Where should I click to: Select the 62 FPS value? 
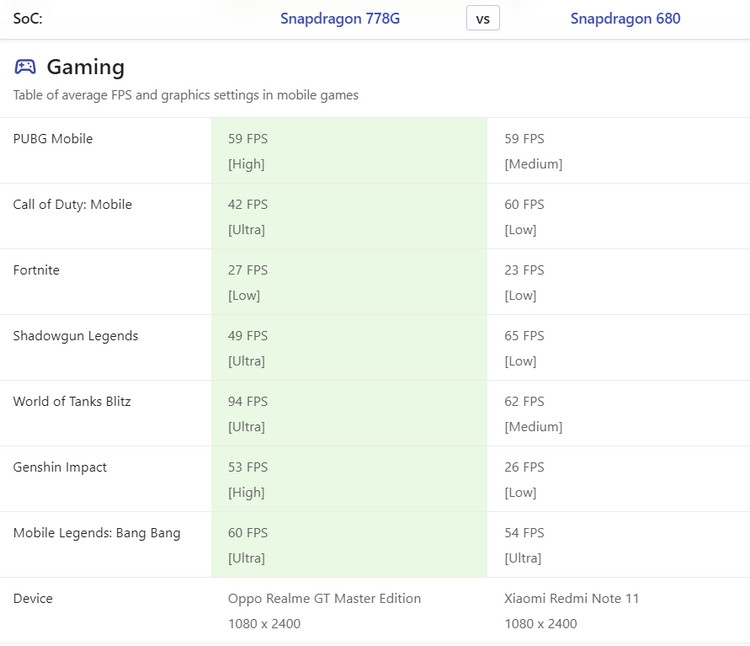[x=524, y=401]
